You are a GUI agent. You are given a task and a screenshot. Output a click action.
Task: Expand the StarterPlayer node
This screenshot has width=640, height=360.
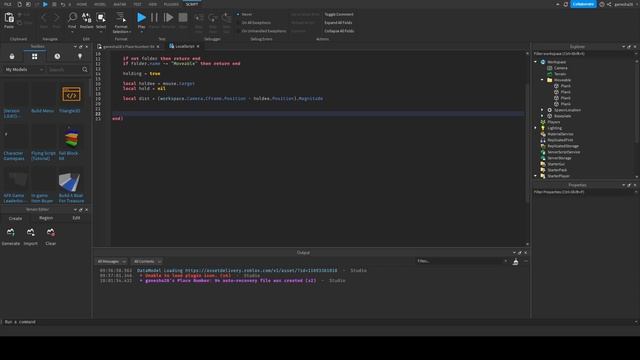point(536,176)
